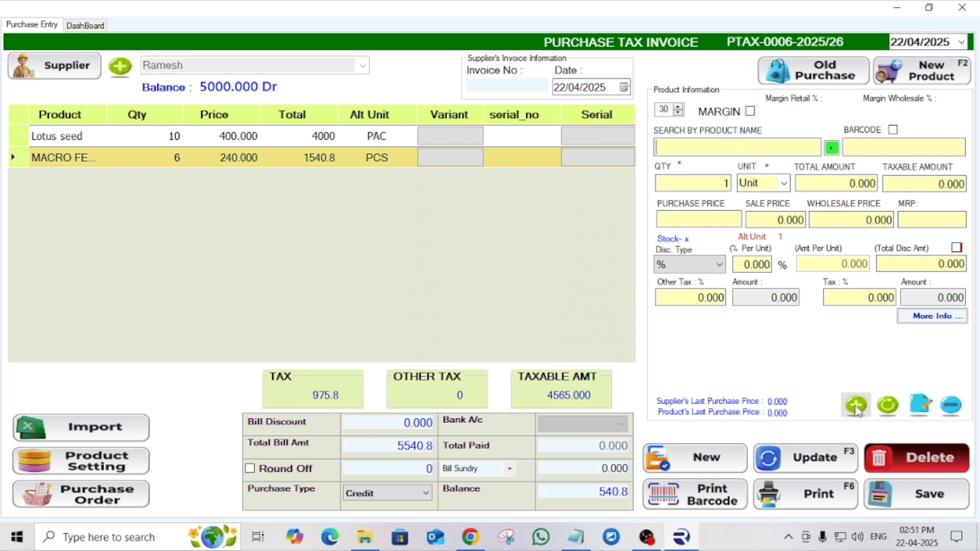
Task: Click the Print button
Action: coord(805,494)
